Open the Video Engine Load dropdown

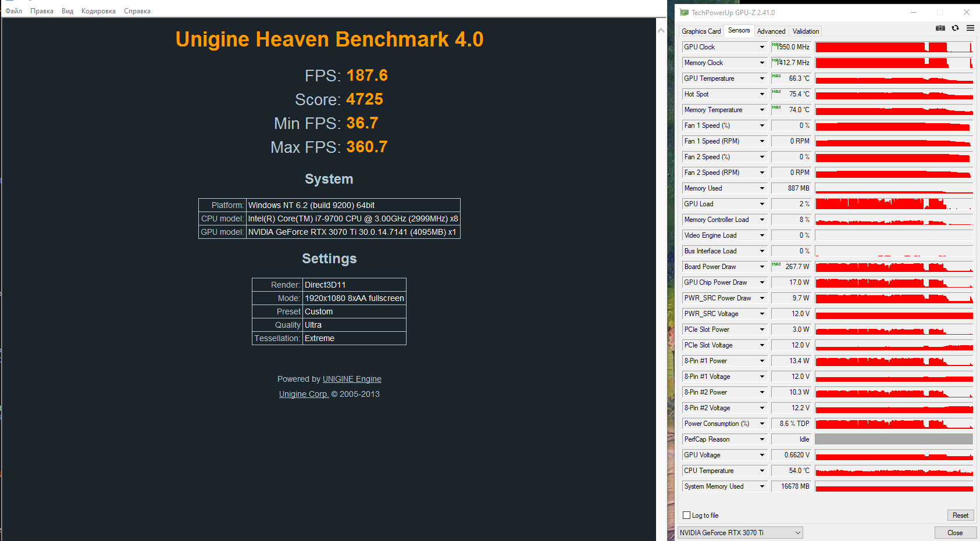click(x=762, y=235)
